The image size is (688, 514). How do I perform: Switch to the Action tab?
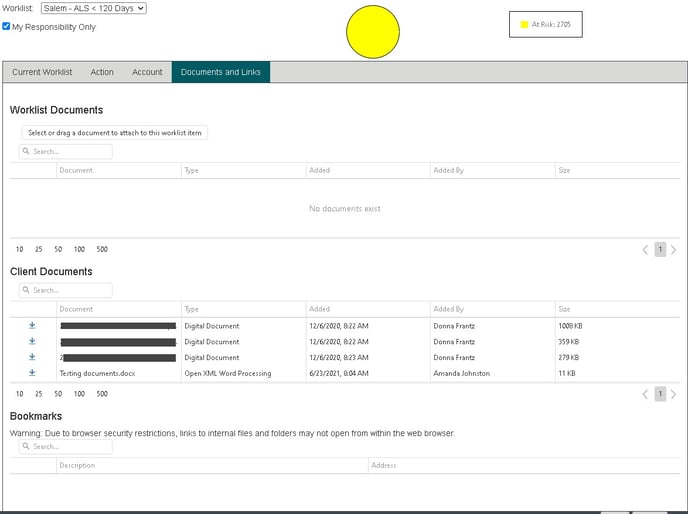coord(102,72)
